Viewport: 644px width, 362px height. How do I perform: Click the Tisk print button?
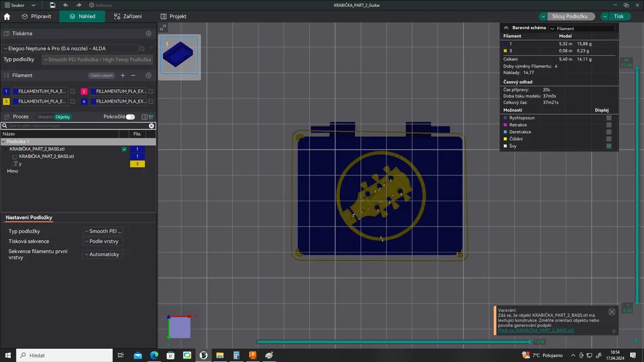click(620, 16)
